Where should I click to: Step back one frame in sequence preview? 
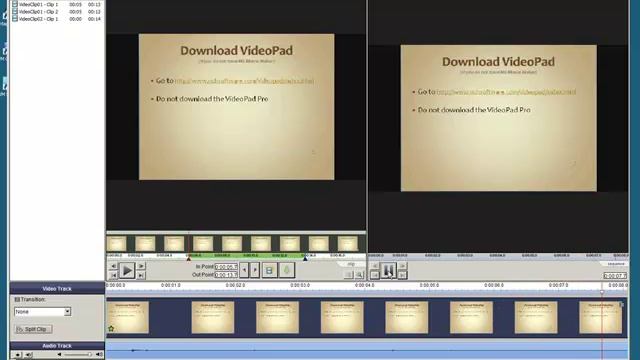(375, 266)
